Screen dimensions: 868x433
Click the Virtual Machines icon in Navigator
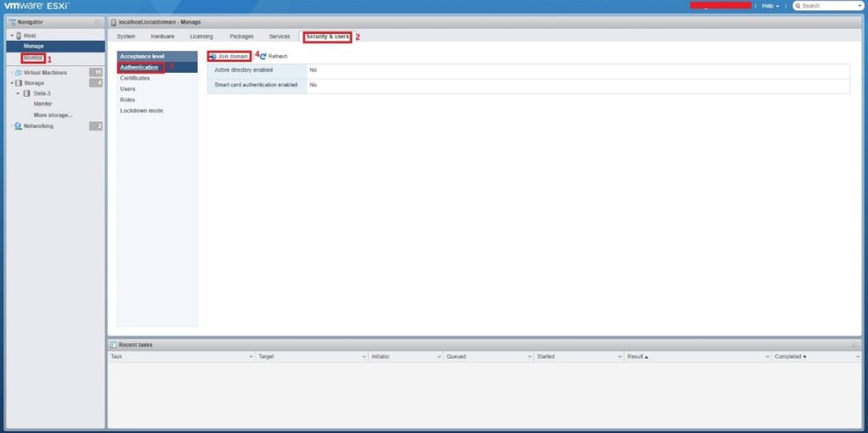18,73
